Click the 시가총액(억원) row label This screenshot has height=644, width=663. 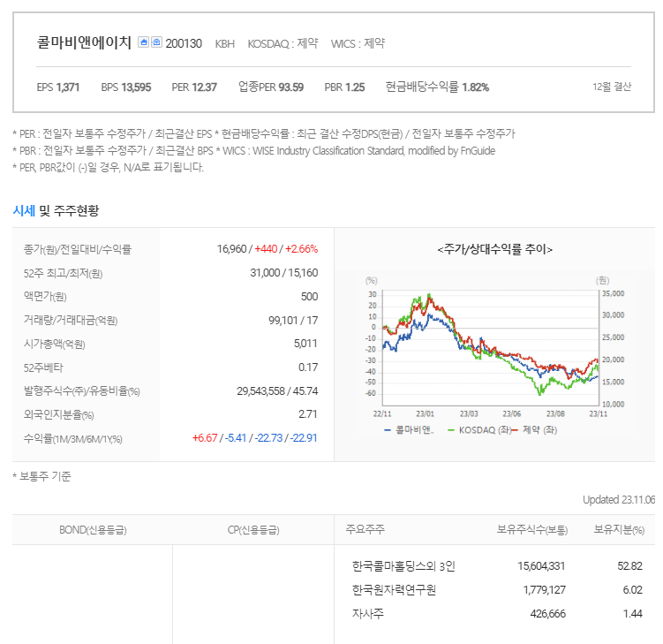pos(54,344)
